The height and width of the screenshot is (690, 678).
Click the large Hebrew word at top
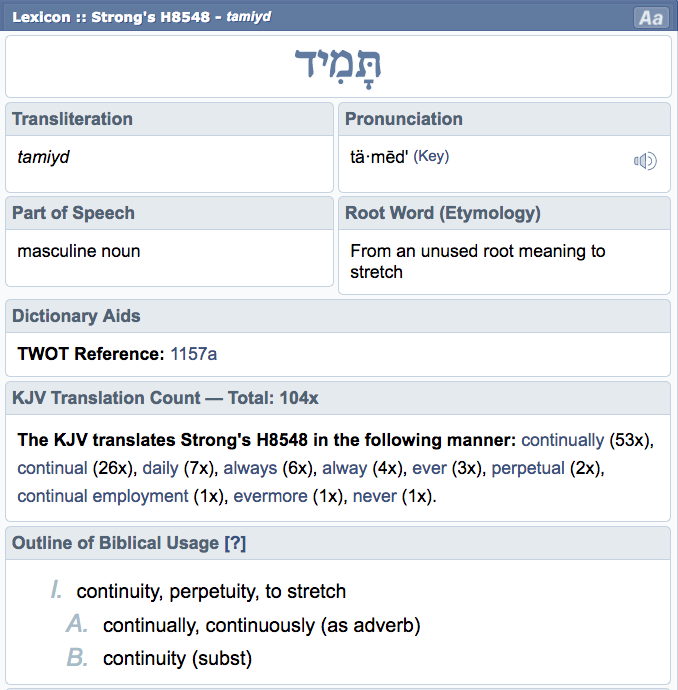[338, 65]
